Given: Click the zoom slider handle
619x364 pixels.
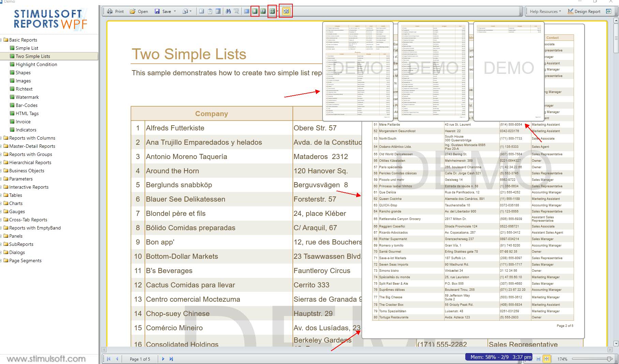Looking at the screenshot, I should click(609, 359).
